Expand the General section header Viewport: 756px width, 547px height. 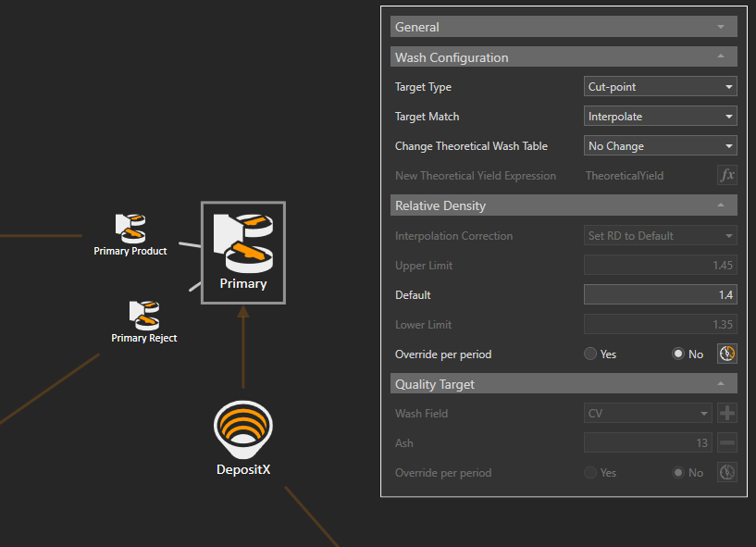(564, 27)
